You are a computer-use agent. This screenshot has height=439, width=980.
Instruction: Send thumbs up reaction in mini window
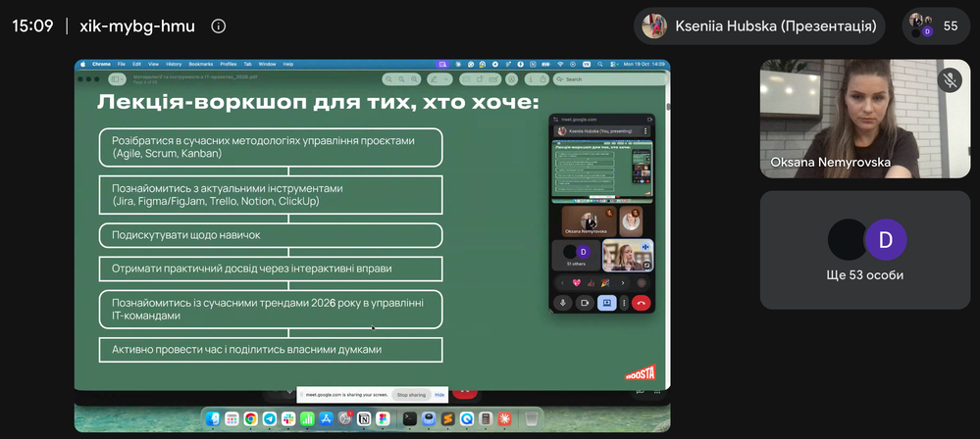tap(591, 283)
